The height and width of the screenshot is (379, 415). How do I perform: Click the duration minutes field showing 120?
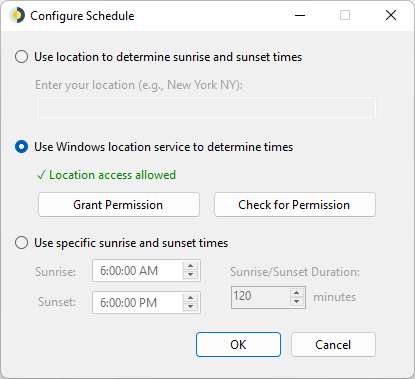click(x=261, y=297)
